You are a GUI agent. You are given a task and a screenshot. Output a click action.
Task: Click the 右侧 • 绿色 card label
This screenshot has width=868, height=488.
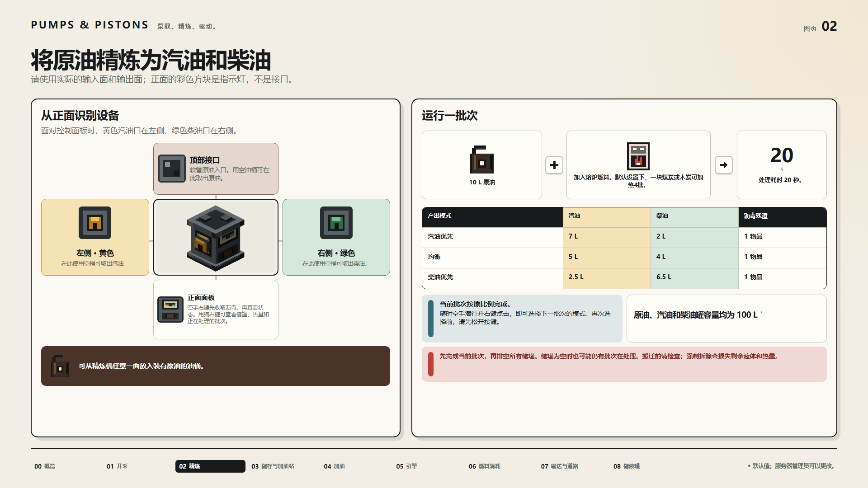click(336, 253)
